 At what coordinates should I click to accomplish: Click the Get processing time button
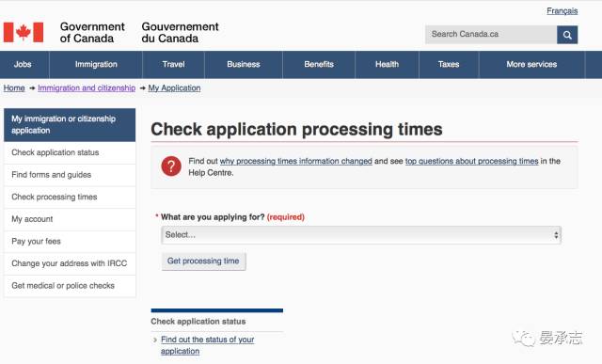pos(203,261)
